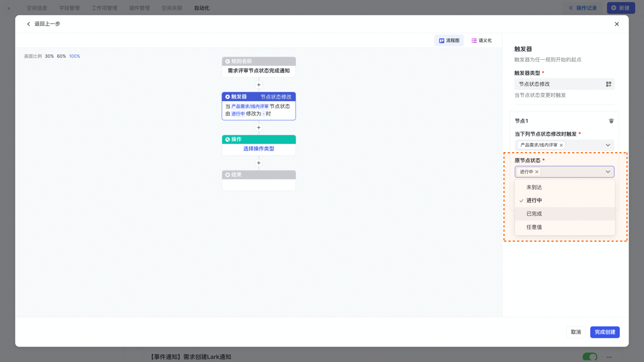Select the 触发器 node header
The image size is (644, 362).
259,97
